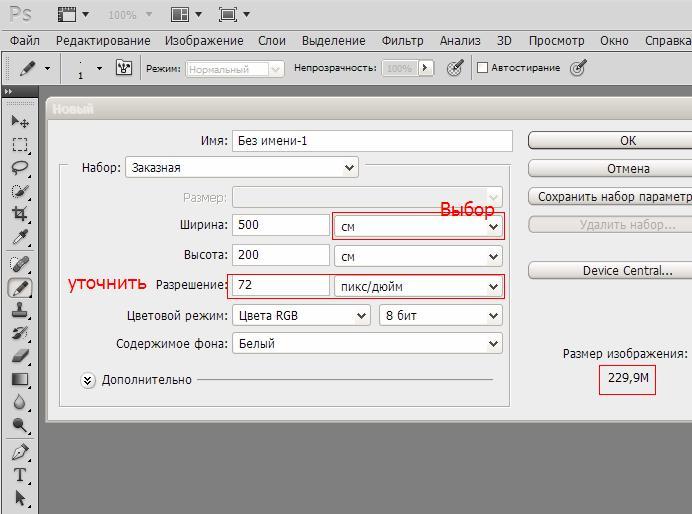Open the Высота units dropdown
Image resolution: width=692 pixels, height=514 pixels.
tap(418, 256)
